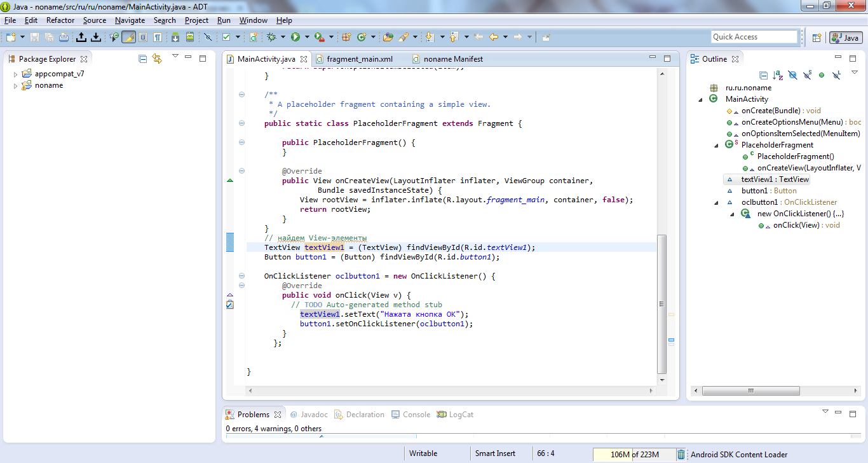Switch to fragment_main.xml editor tab
This screenshot has height=463, width=868.
coord(360,59)
